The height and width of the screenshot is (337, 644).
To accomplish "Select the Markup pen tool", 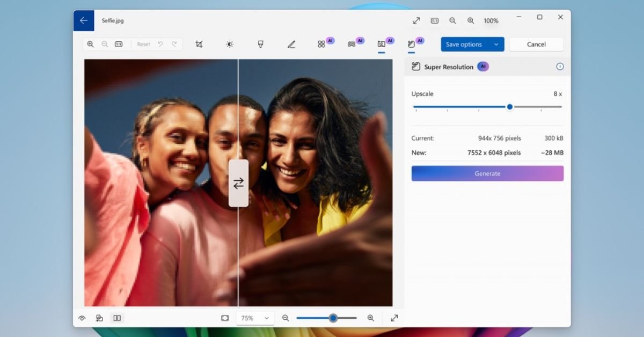I will click(x=291, y=43).
